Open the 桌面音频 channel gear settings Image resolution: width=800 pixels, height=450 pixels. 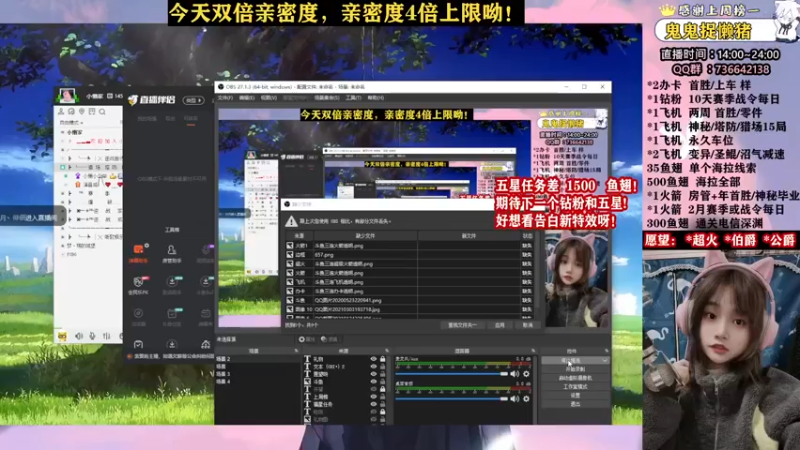pos(526,398)
